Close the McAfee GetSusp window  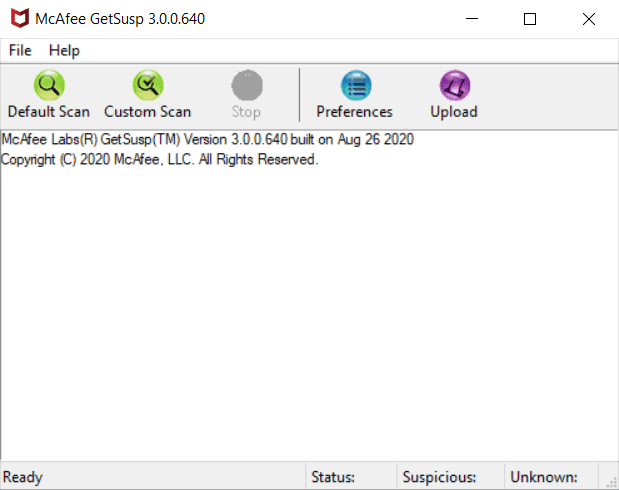tap(589, 19)
